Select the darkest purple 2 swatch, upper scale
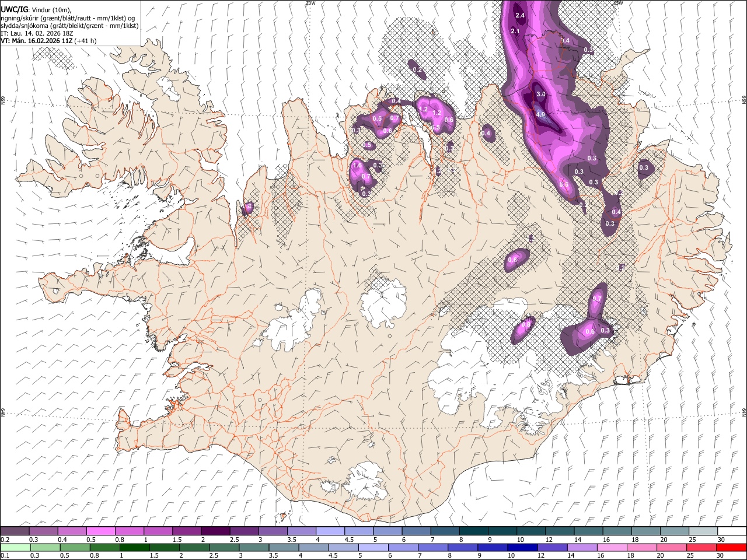This screenshot has width=747, height=560. (215, 531)
